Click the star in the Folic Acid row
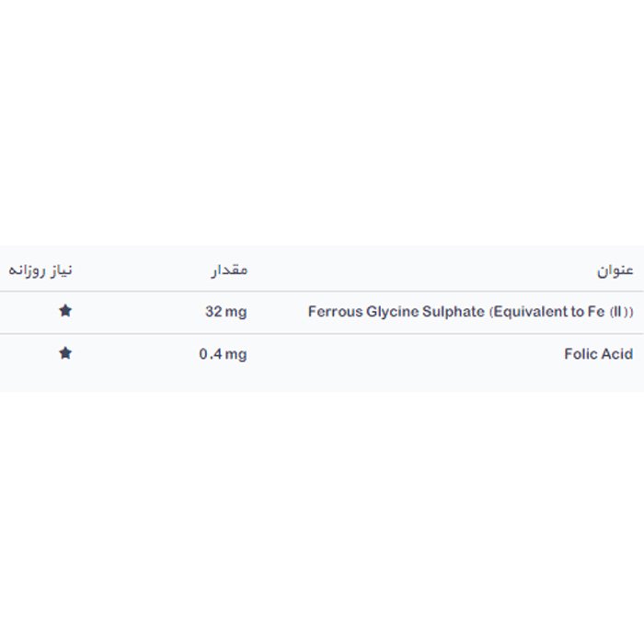 pos(64,353)
